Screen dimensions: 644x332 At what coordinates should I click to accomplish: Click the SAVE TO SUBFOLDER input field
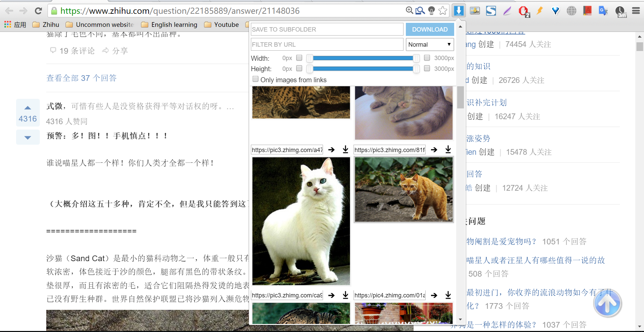[x=327, y=29]
